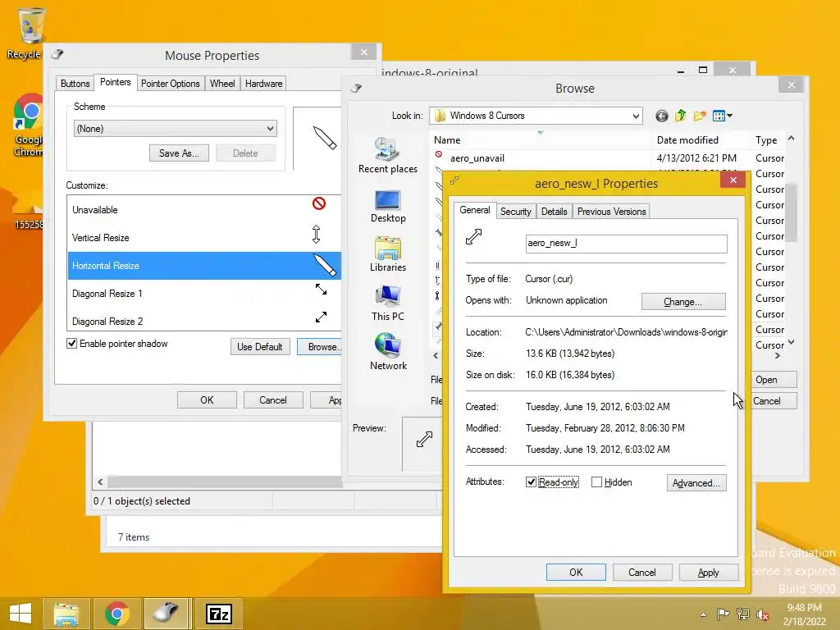This screenshot has height=630, width=840.
Task: Toggle Enable pointer shadow
Action: click(72, 344)
